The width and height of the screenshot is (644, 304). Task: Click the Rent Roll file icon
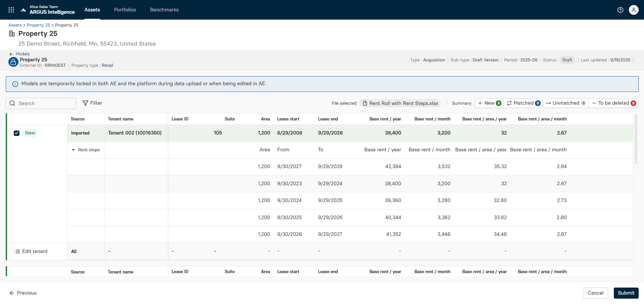tap(365, 103)
